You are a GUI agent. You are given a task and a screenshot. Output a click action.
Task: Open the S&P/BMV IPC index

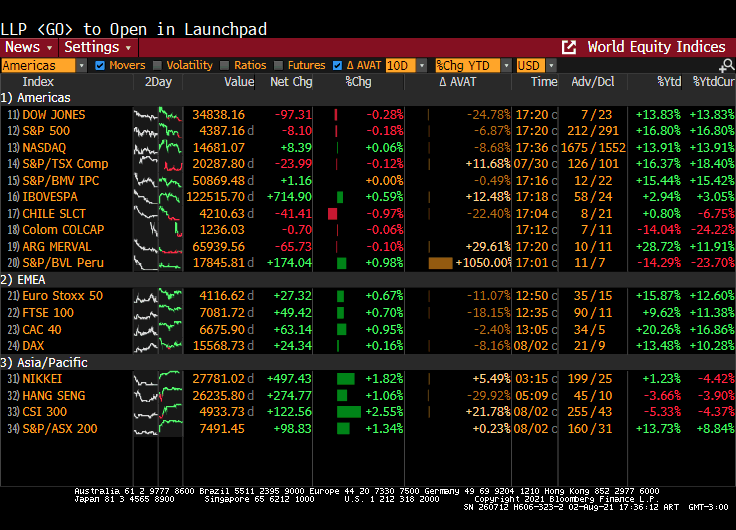pyautogui.click(x=61, y=181)
